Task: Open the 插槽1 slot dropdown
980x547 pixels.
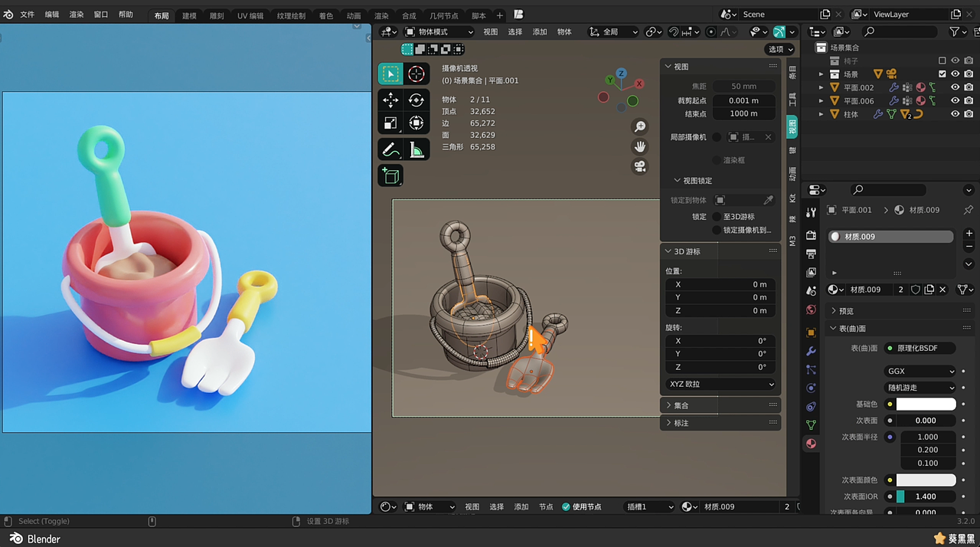Action: coord(648,506)
